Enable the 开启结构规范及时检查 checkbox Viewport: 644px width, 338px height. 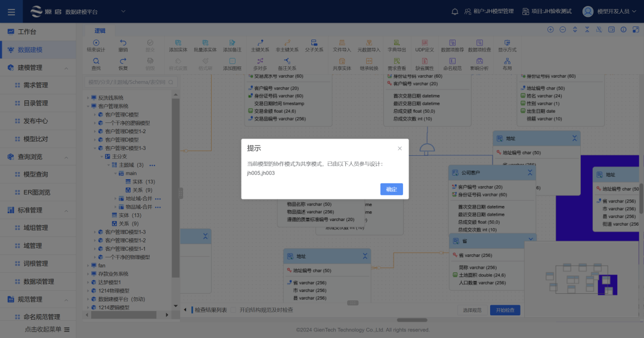[x=233, y=310]
